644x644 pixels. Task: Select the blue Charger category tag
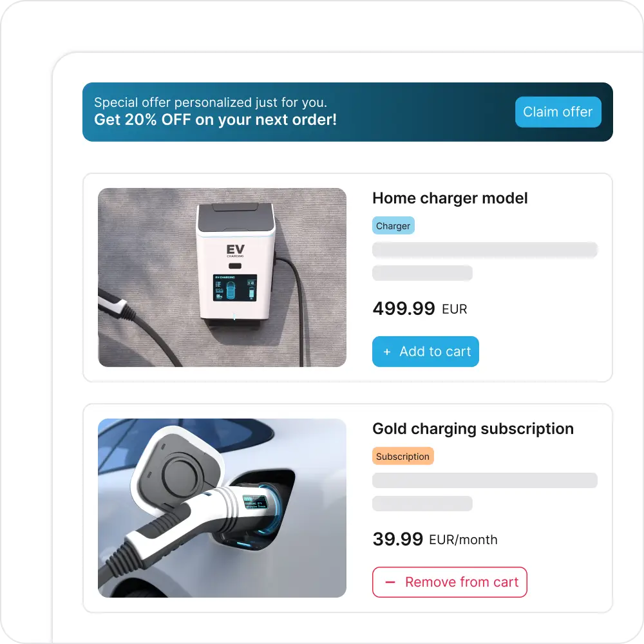(x=393, y=225)
